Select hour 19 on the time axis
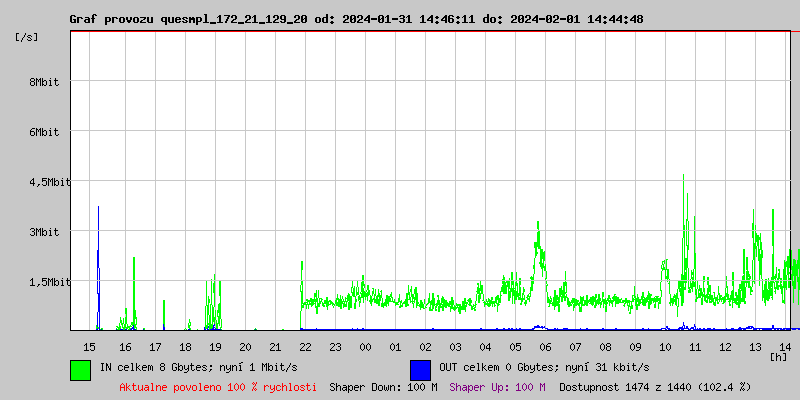 [215, 346]
